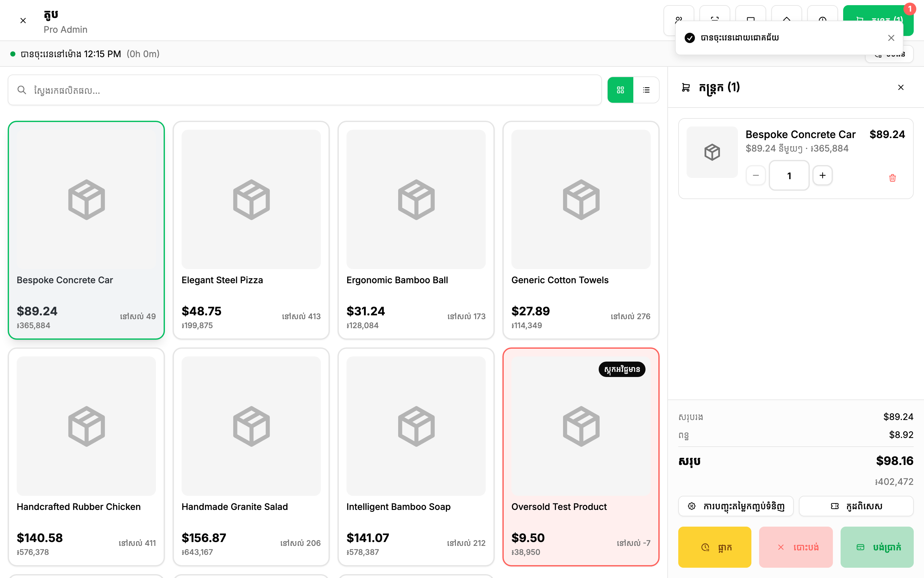The height and width of the screenshot is (578, 924).
Task: Click the $98.16 total amount
Action: coord(894,461)
